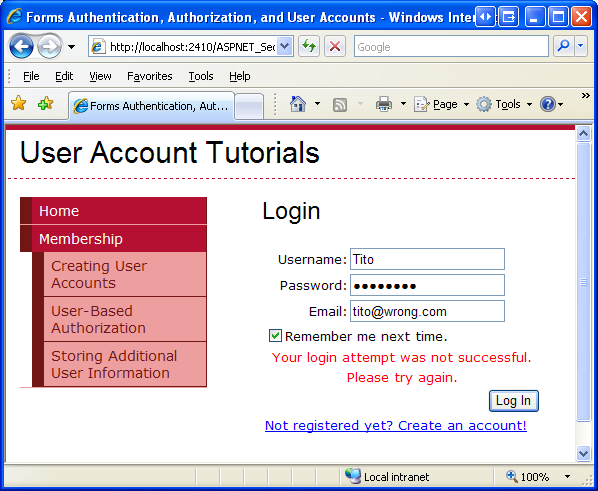
Task: Click the login attempt not successful message
Action: click(402, 368)
